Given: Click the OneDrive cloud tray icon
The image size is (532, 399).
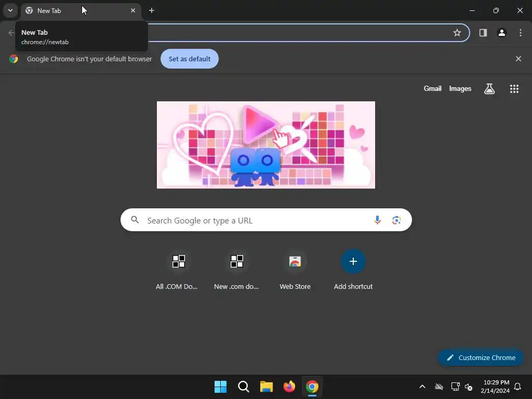Looking at the screenshot, I should tap(438, 387).
